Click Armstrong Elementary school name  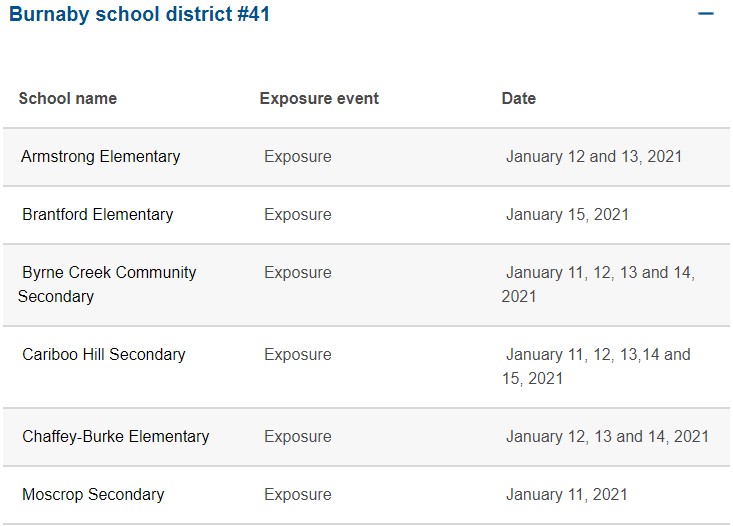(101, 156)
